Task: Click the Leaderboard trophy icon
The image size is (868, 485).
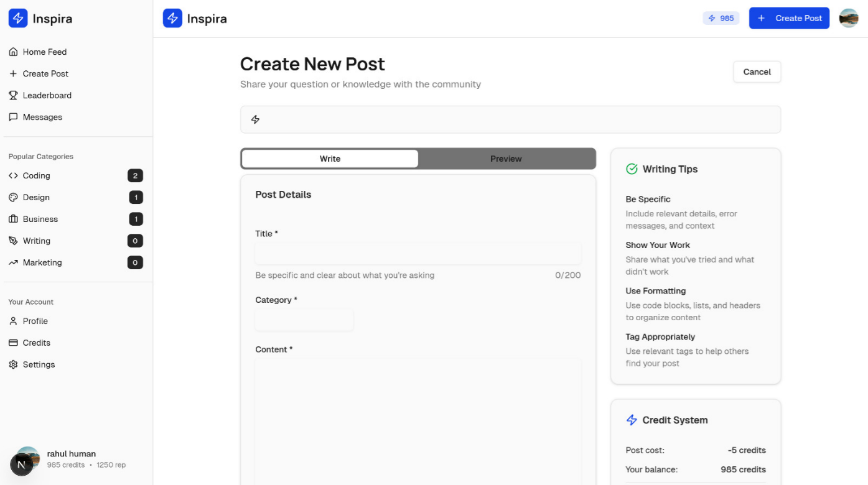Action: 13,95
